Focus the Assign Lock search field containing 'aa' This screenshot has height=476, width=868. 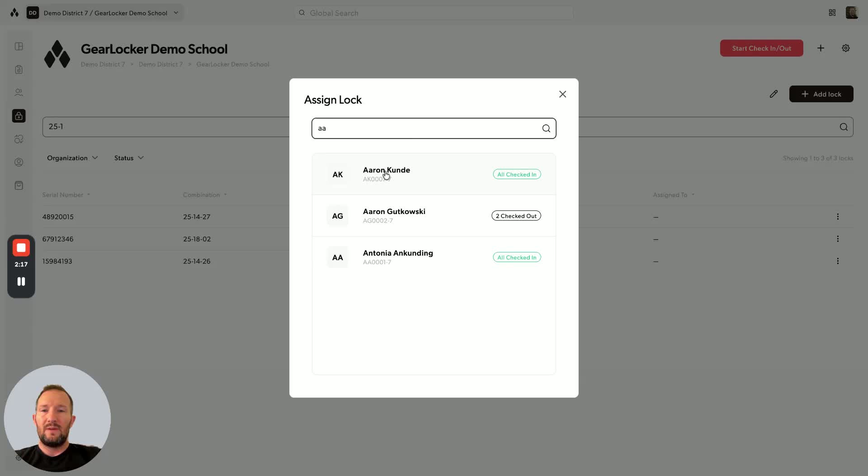click(434, 129)
